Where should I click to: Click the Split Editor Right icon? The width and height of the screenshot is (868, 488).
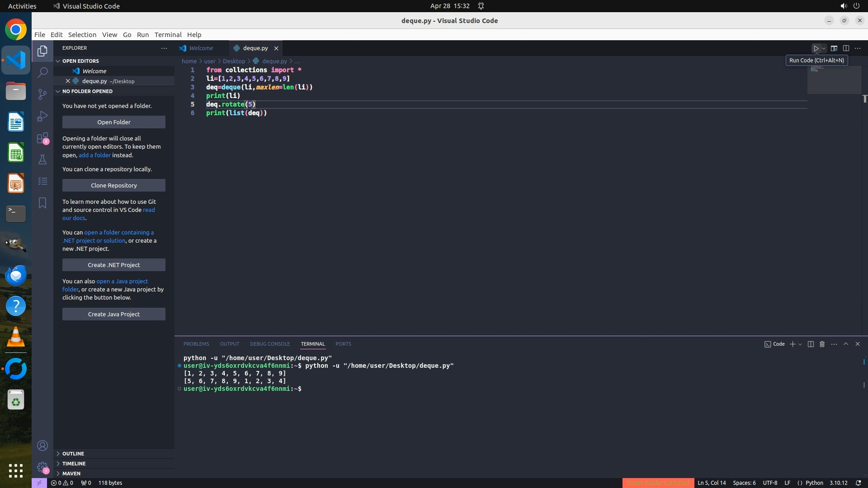[x=846, y=48]
